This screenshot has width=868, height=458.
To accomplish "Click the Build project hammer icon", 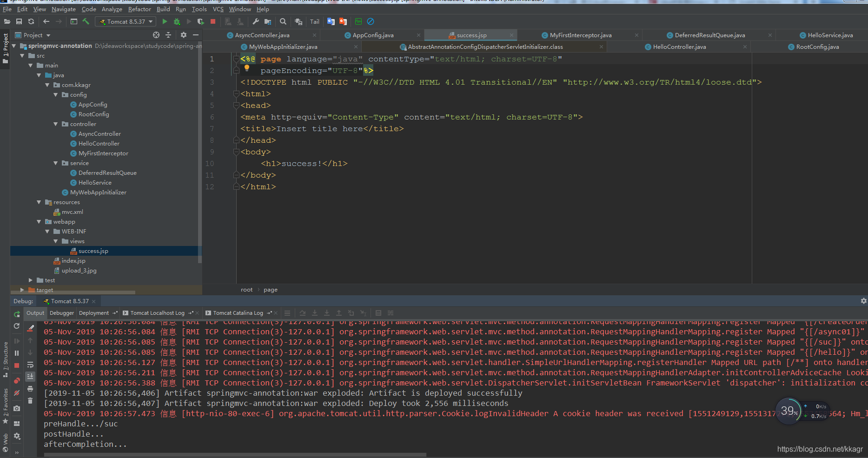I will click(86, 21).
